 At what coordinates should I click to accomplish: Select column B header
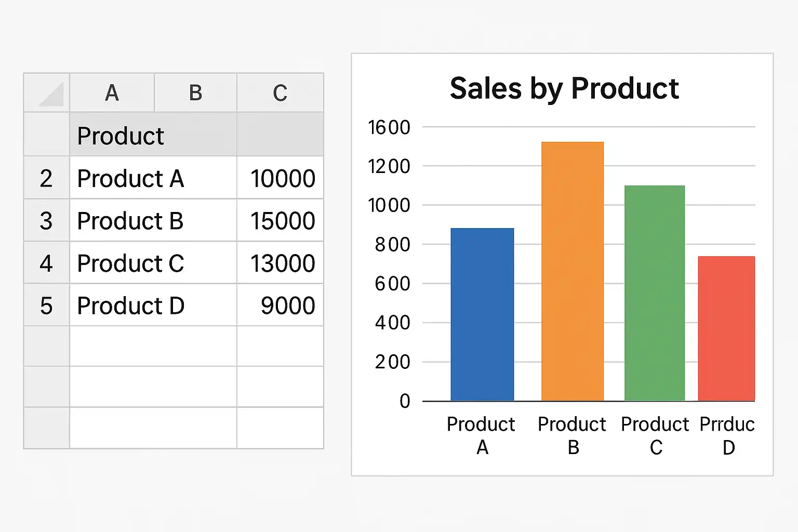pos(195,93)
